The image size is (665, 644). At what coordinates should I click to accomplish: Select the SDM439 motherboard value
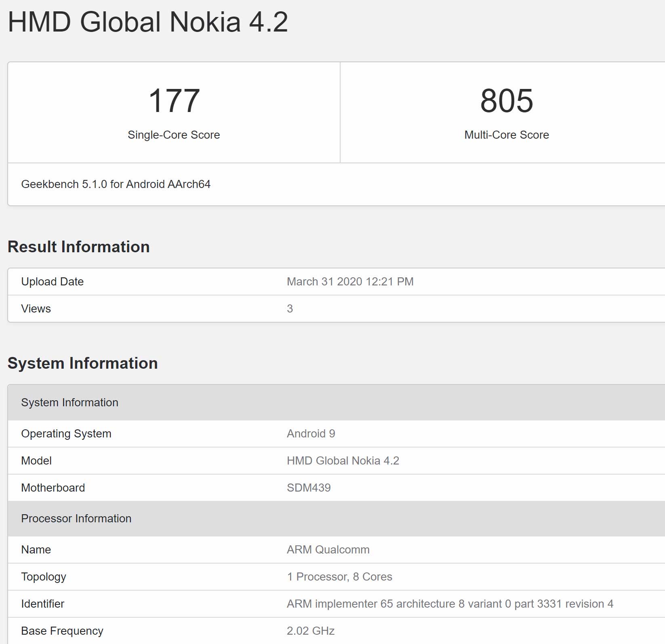tap(309, 488)
